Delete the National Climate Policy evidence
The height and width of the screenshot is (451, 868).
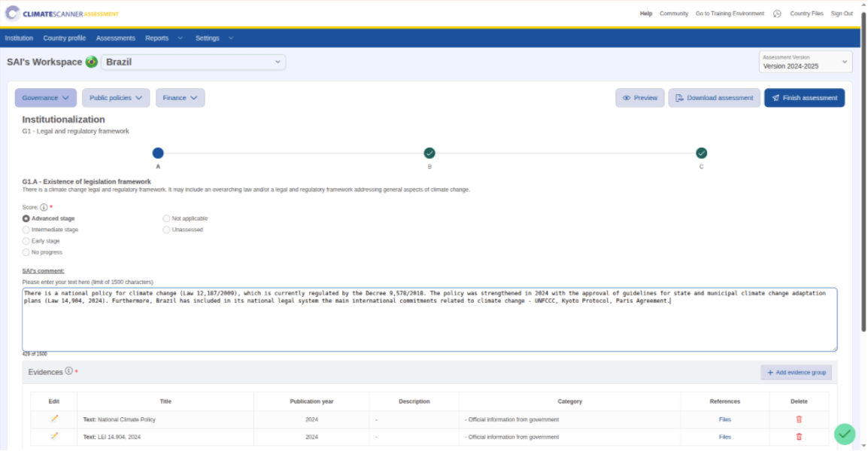pyautogui.click(x=799, y=419)
